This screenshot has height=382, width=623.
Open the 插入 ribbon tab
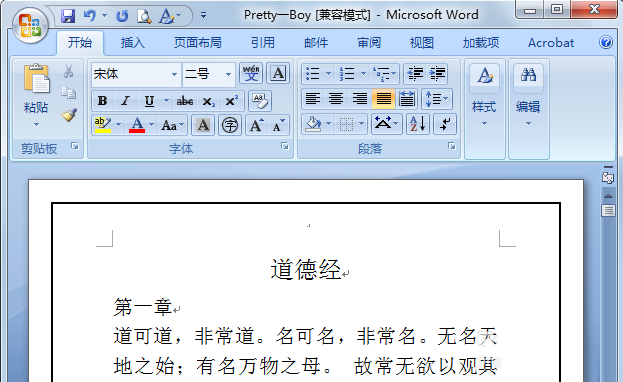tap(132, 43)
